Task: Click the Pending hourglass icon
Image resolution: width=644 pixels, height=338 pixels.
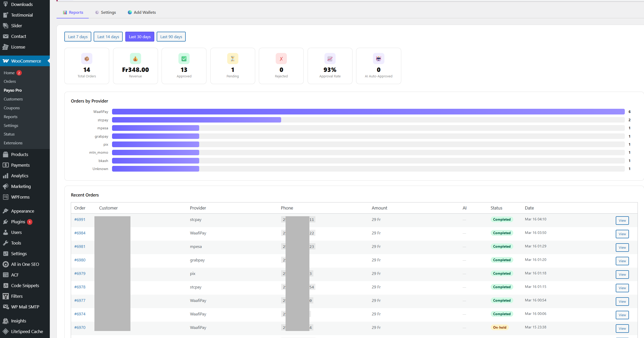Action: pyautogui.click(x=233, y=59)
